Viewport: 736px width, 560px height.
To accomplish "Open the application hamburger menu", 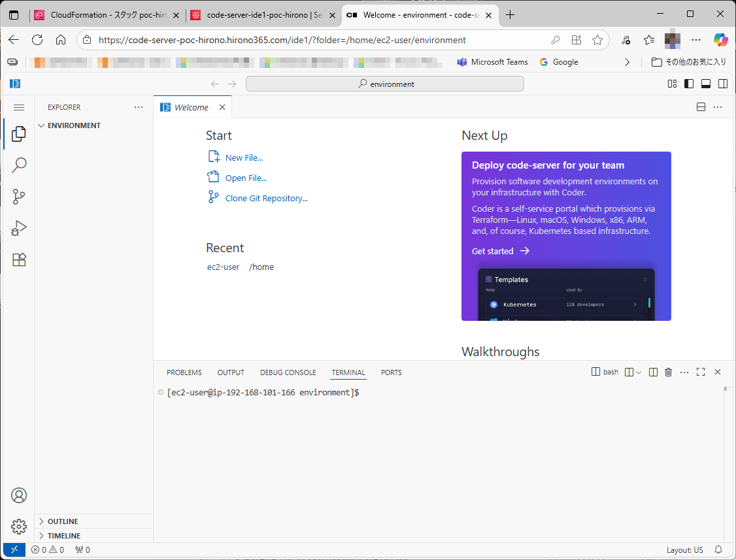I will (x=19, y=108).
